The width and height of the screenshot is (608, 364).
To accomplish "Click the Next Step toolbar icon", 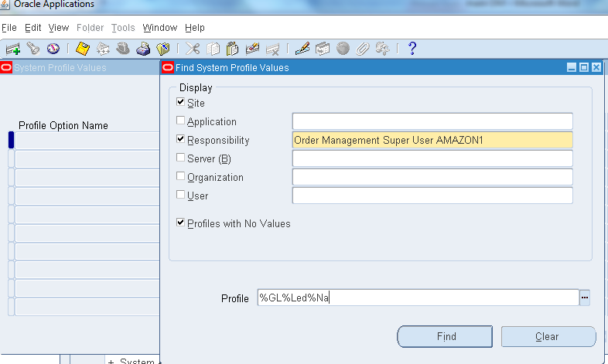I will click(x=103, y=49).
